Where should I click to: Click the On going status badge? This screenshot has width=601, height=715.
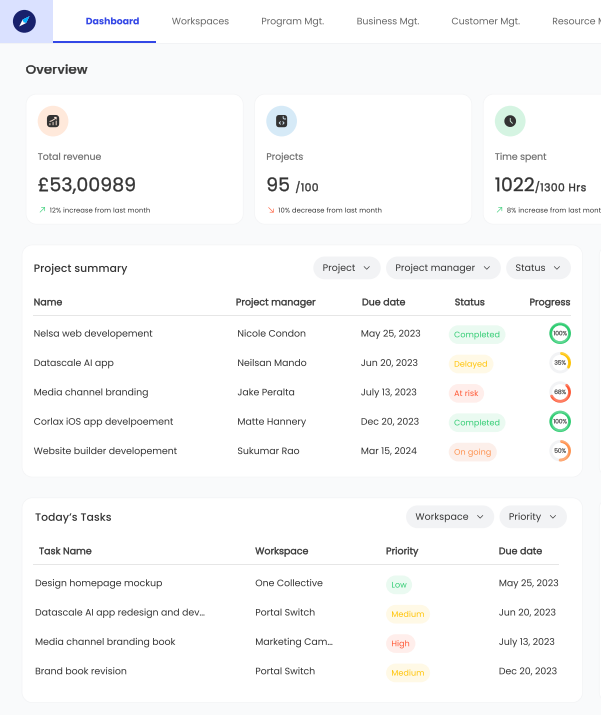point(472,452)
